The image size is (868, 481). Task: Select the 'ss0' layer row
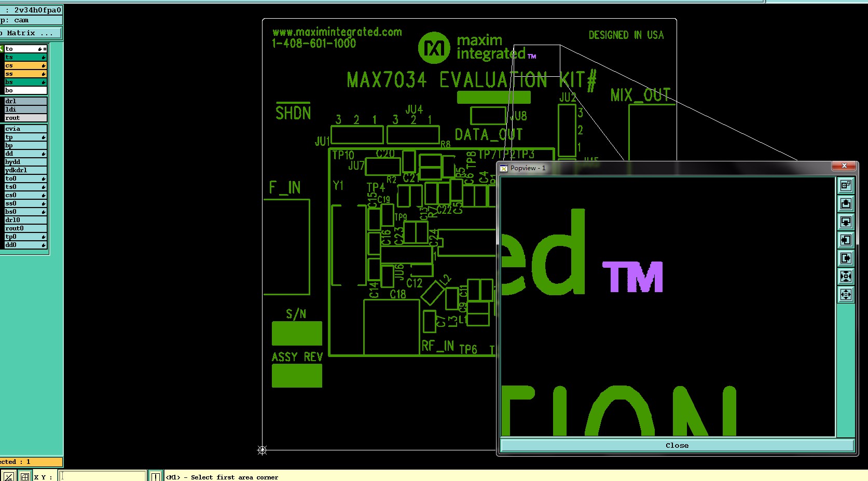tap(25, 203)
